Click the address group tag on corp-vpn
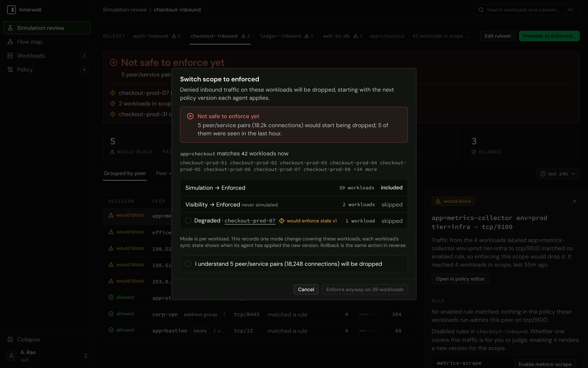Viewport: 588px width, 368px height. (200, 314)
